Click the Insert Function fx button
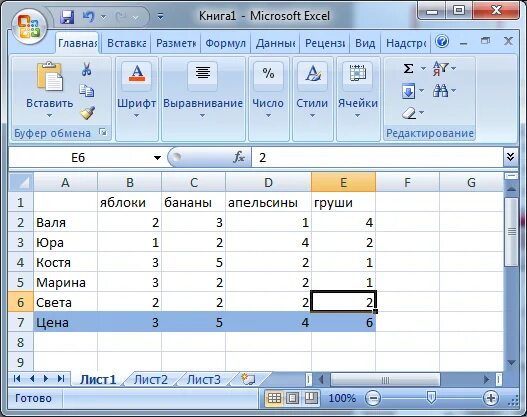The height and width of the screenshot is (417, 527). coord(239,157)
